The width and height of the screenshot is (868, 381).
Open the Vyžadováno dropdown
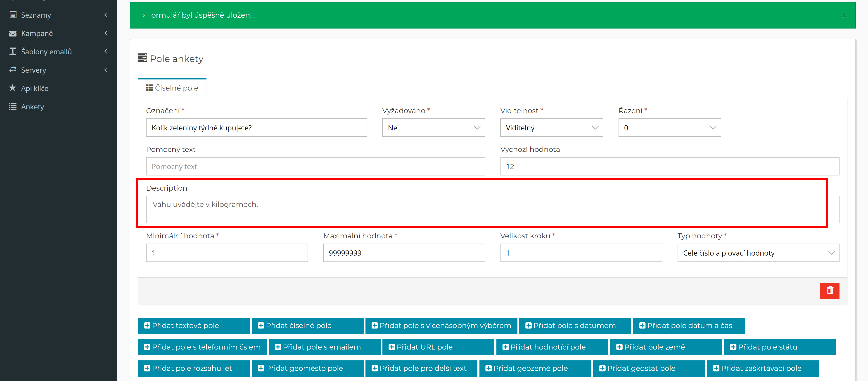[x=433, y=128]
